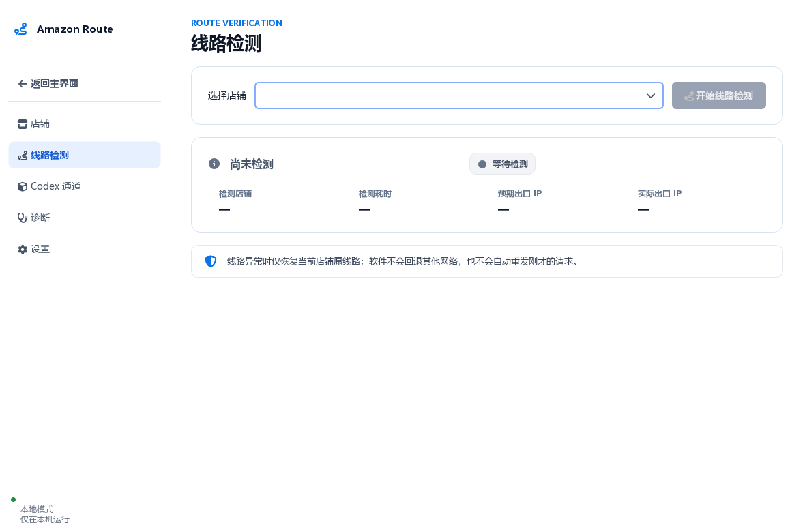Click the store icon beside 店铺
The width and height of the screenshot is (805, 532).
pyautogui.click(x=22, y=123)
